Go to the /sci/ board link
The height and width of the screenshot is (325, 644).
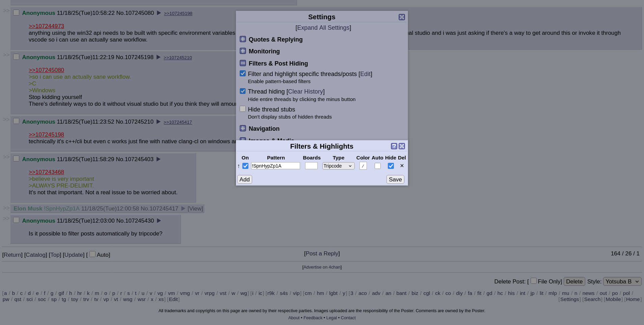tap(30, 299)
